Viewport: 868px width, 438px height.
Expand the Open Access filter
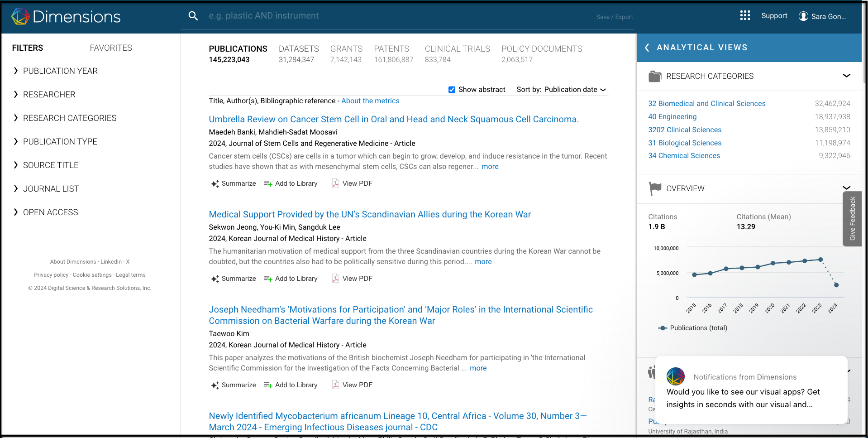pos(16,212)
